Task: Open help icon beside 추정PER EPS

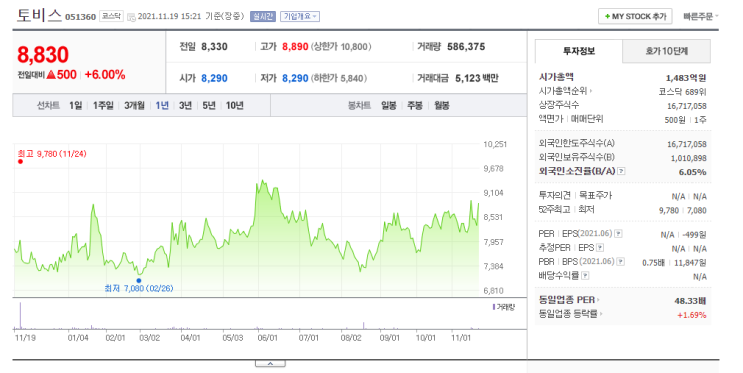Action: coord(600,247)
